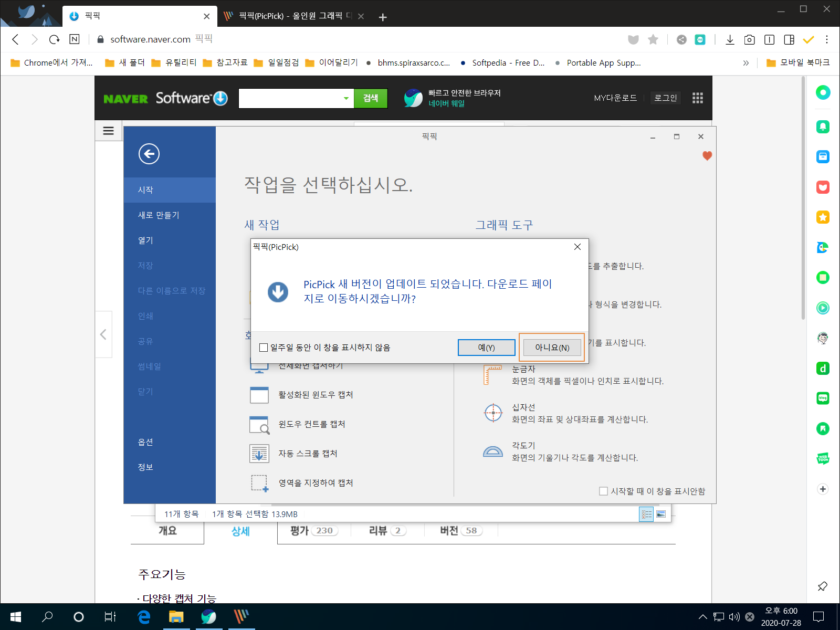Select 열기 in the PicPick sidebar
The height and width of the screenshot is (630, 840).
[170, 240]
